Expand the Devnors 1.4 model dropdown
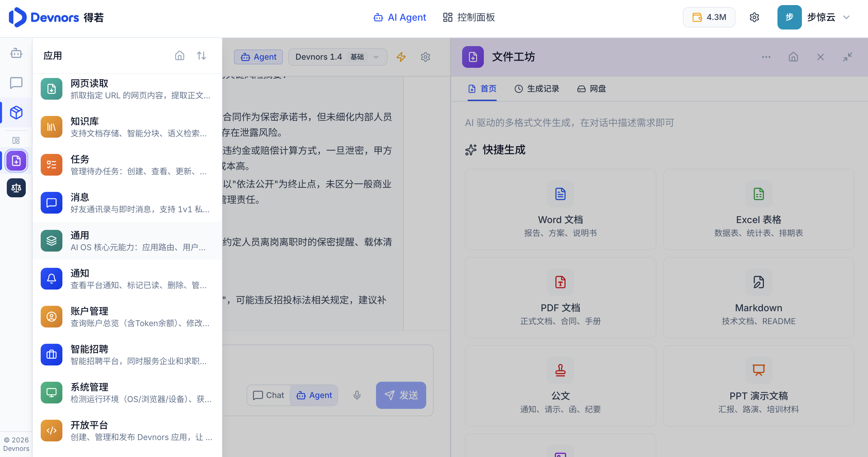 (337, 57)
